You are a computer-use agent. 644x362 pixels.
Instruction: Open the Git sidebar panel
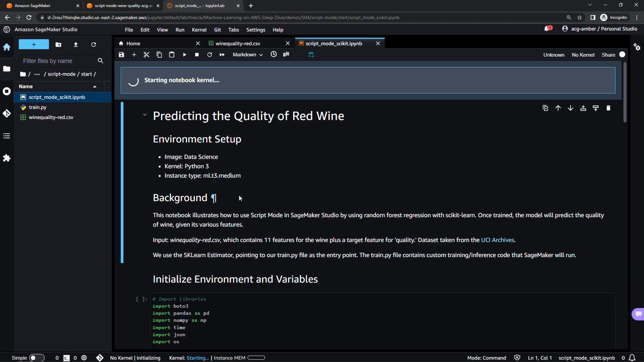tap(7, 114)
